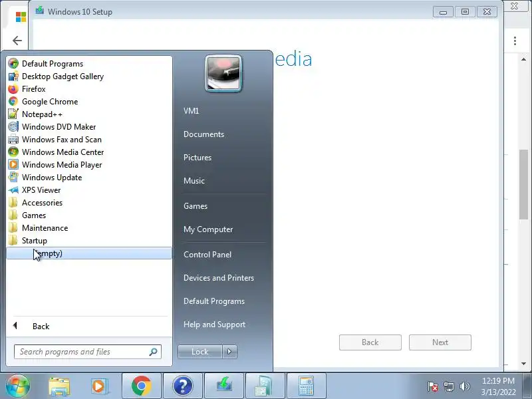
Task: Click the Microsoft logo in browser window
Action: [21, 17]
